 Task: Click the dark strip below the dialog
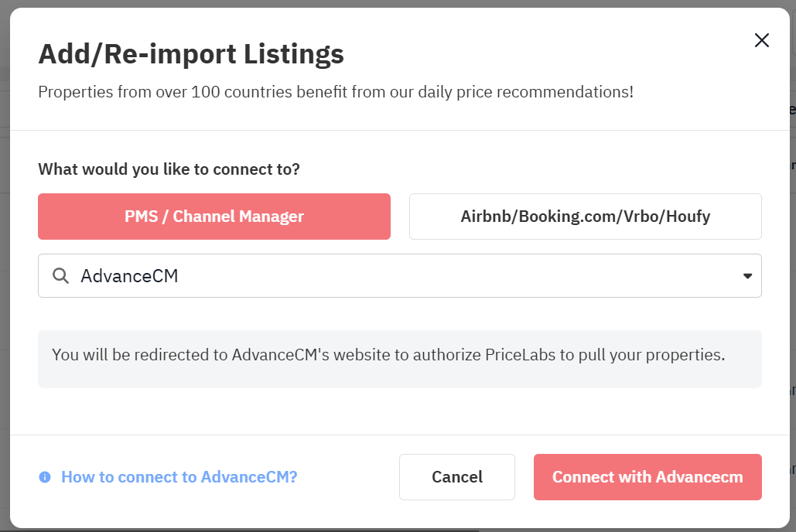(x=387, y=530)
